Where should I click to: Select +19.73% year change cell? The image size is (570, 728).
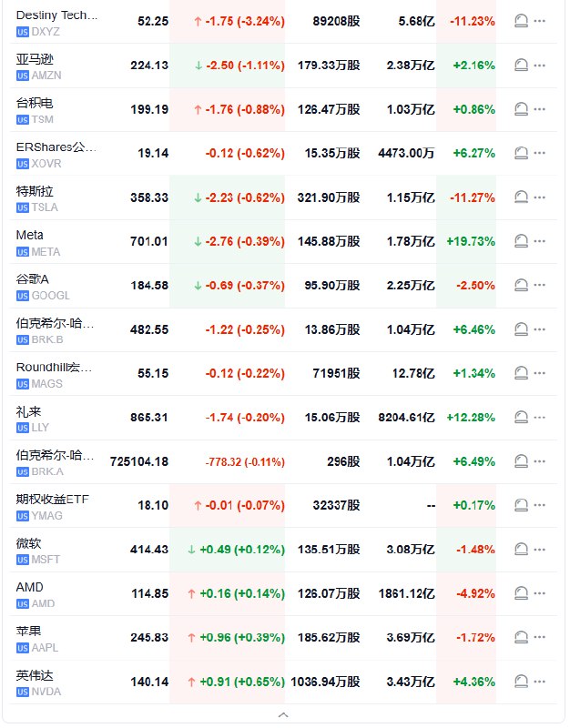click(471, 241)
